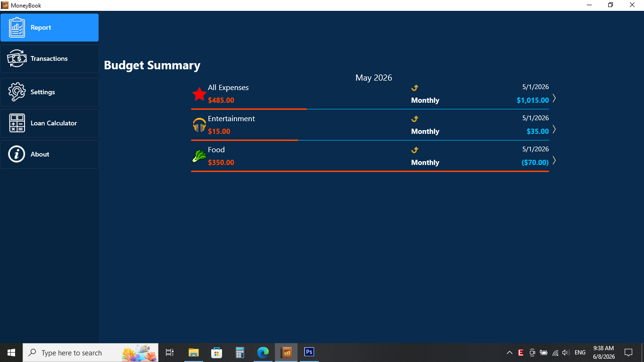Click the 5/1/2026 date in All Expenses row
Viewport: 644px width, 362px height.
tap(536, 87)
